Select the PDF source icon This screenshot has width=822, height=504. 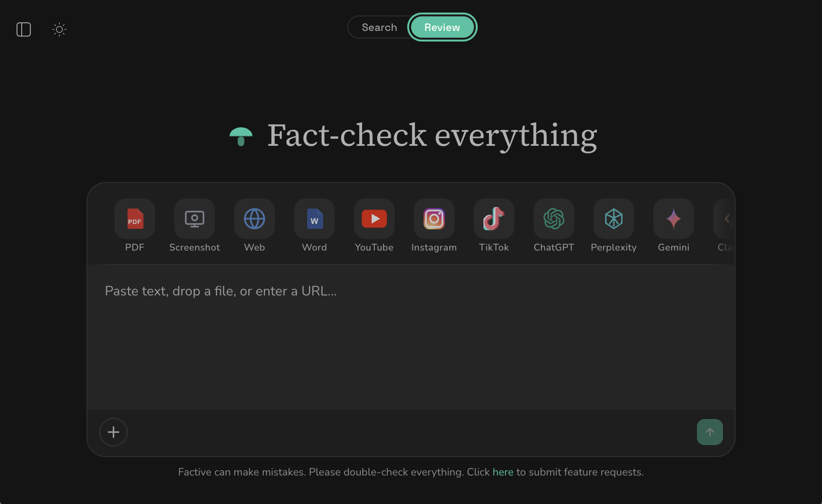(x=134, y=219)
